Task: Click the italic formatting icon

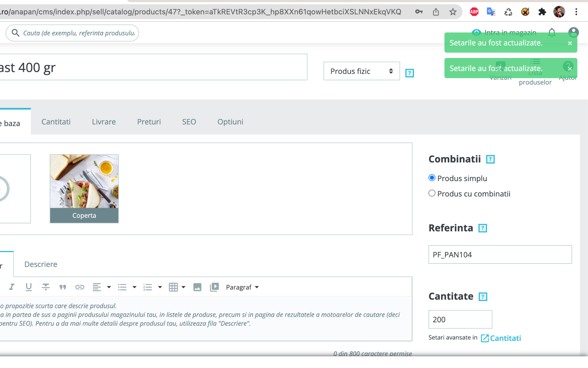Action: tap(12, 287)
